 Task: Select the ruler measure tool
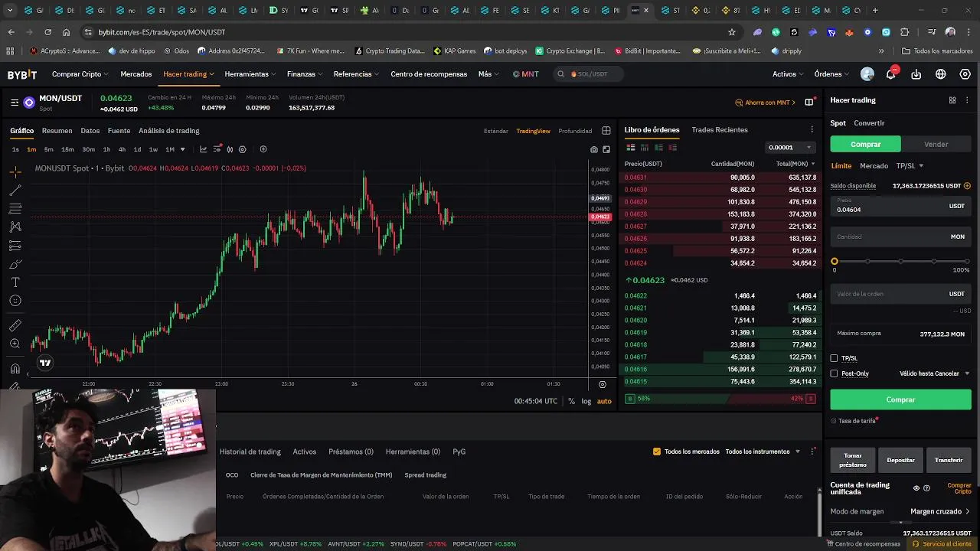coord(15,325)
